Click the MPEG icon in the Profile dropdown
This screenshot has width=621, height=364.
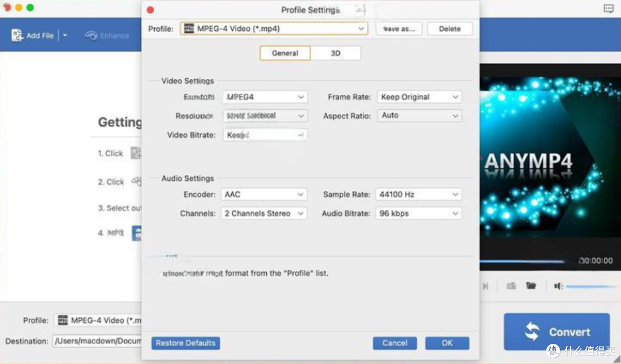click(189, 29)
